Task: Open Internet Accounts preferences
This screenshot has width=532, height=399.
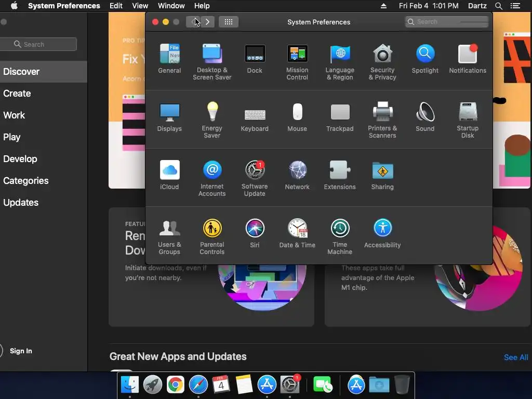Action: (x=212, y=178)
